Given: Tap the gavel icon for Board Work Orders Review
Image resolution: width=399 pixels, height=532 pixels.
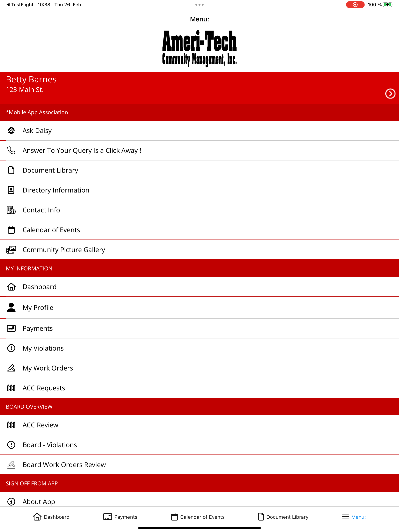Looking at the screenshot, I should (x=11, y=465).
